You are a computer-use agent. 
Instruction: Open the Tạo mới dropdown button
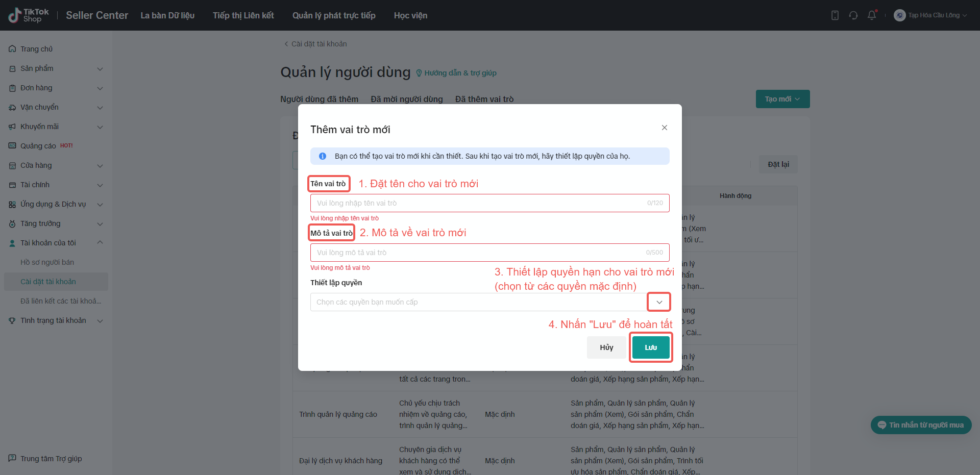[782, 99]
